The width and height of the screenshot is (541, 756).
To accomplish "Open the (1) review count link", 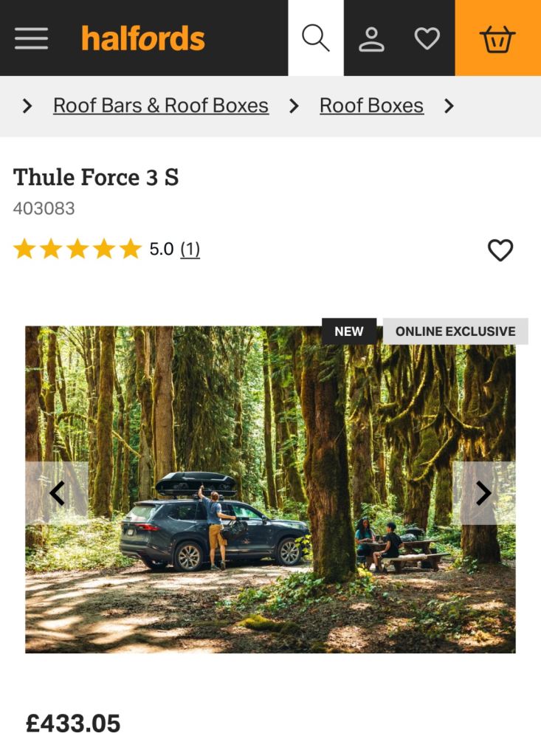I will click(190, 250).
